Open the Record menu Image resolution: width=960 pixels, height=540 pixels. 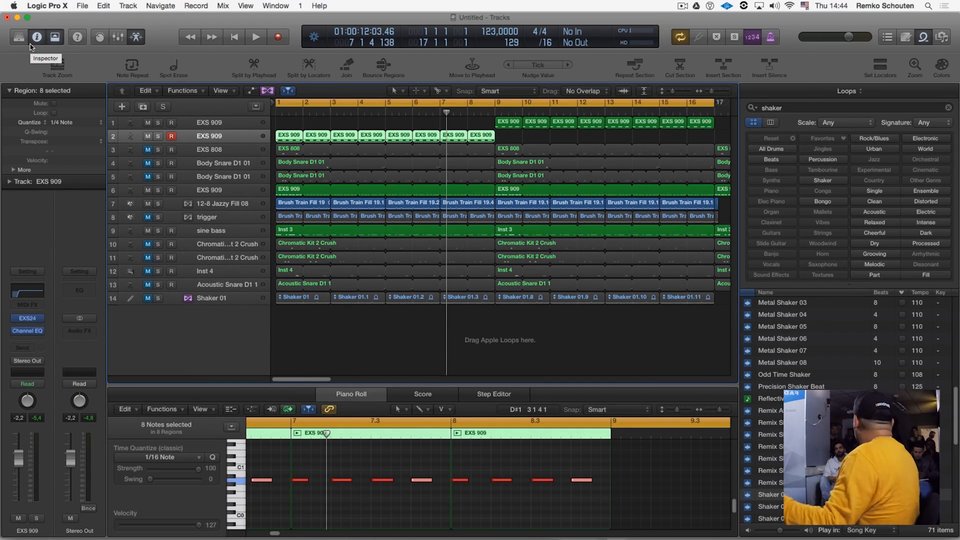click(196, 6)
